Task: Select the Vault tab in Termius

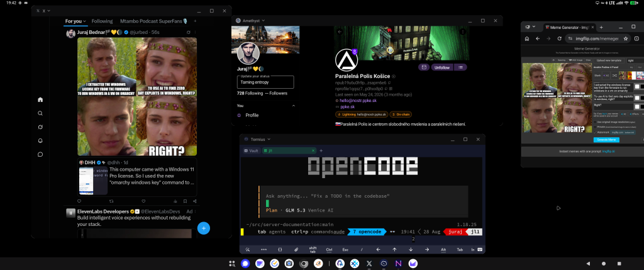Action: pos(251,151)
